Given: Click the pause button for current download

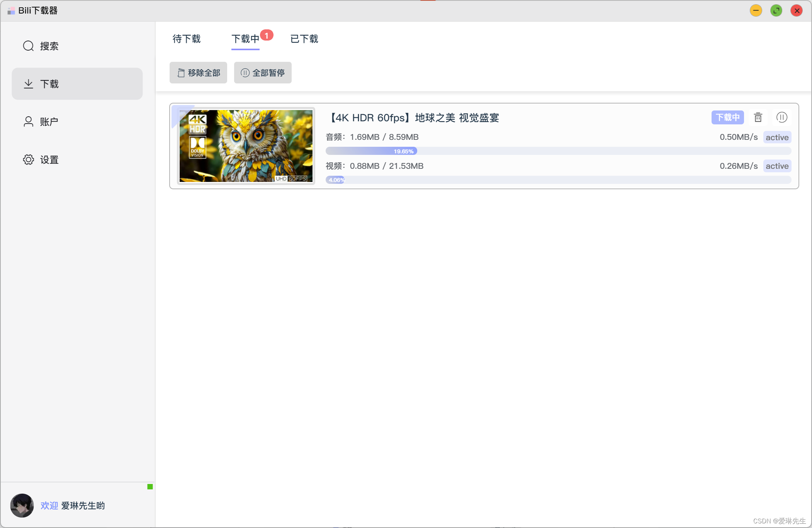Looking at the screenshot, I should (782, 117).
